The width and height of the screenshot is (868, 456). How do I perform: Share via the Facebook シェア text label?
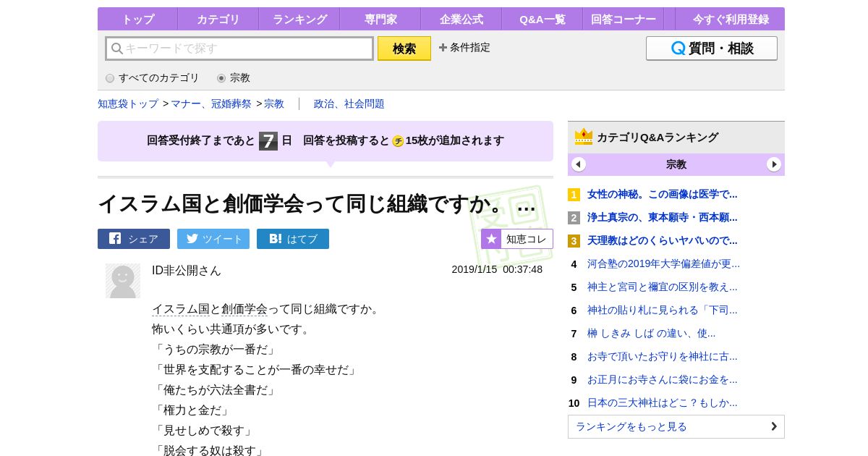(x=143, y=239)
